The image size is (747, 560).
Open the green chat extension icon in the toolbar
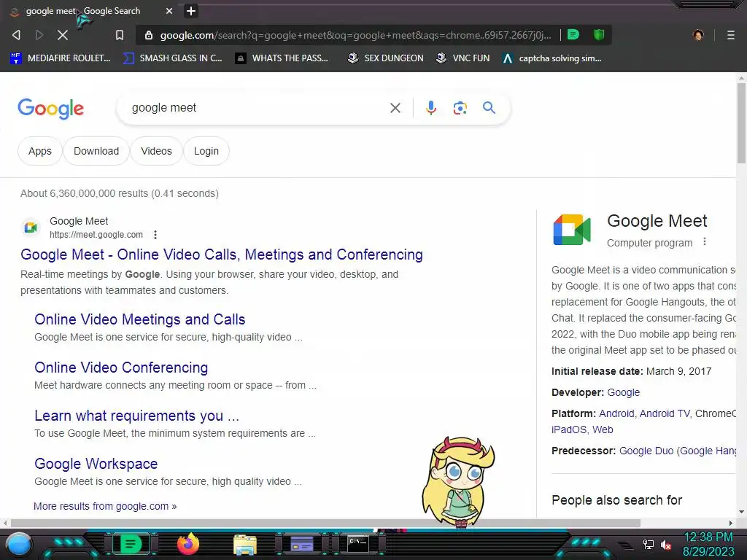point(573,34)
